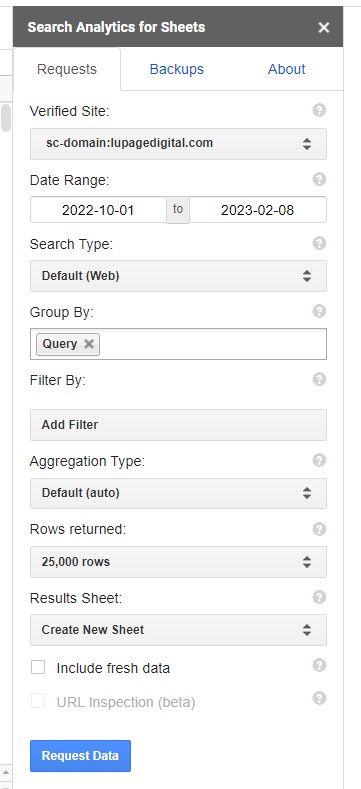361x789 pixels.
Task: Toggle the URL Inspection (beta) checkbox
Action: tap(38, 700)
